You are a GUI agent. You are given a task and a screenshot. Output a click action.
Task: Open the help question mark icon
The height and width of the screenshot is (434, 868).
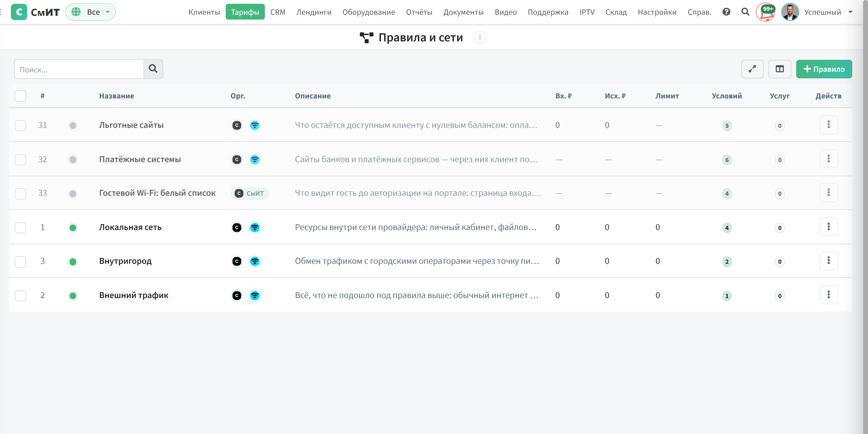click(x=726, y=12)
